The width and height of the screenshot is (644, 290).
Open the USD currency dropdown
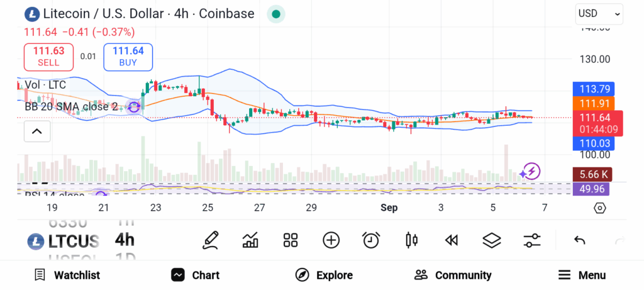coord(599,13)
